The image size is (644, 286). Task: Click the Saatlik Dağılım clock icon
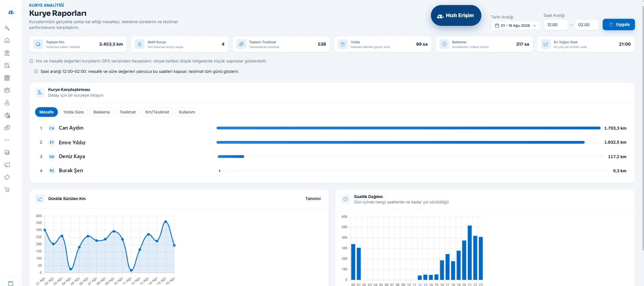(x=346, y=199)
